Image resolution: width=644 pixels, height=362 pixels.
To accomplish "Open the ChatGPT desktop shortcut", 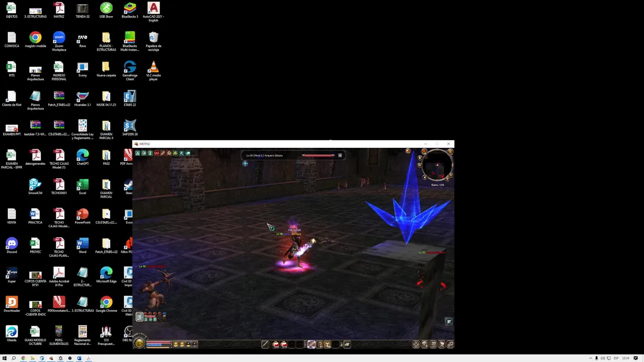I will click(x=83, y=157).
